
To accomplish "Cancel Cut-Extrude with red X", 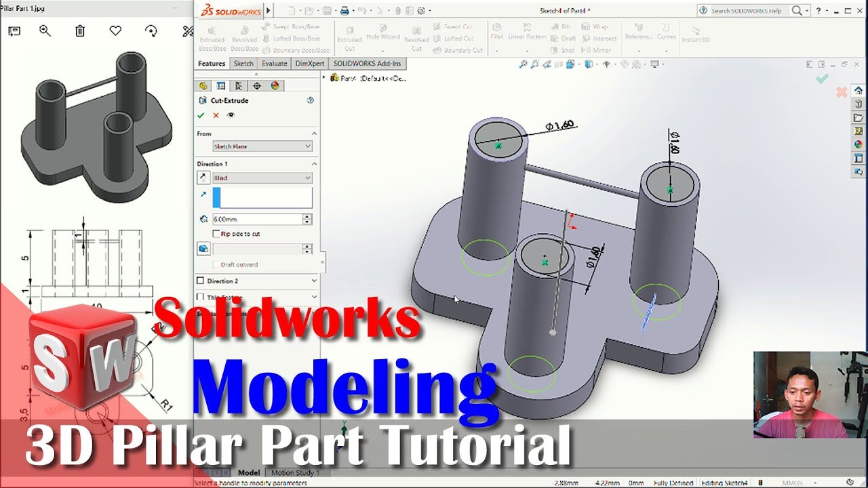I will [216, 115].
